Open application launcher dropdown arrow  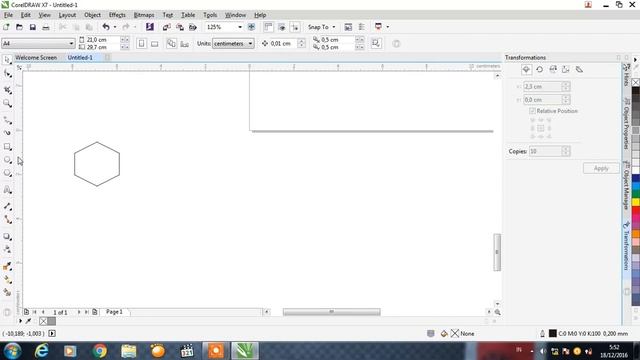[x=387, y=27]
